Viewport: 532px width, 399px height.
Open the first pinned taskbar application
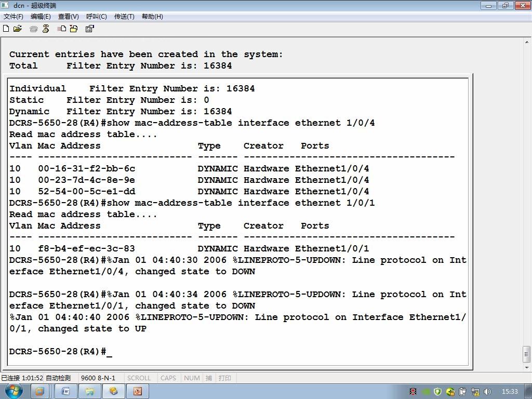coord(39,392)
